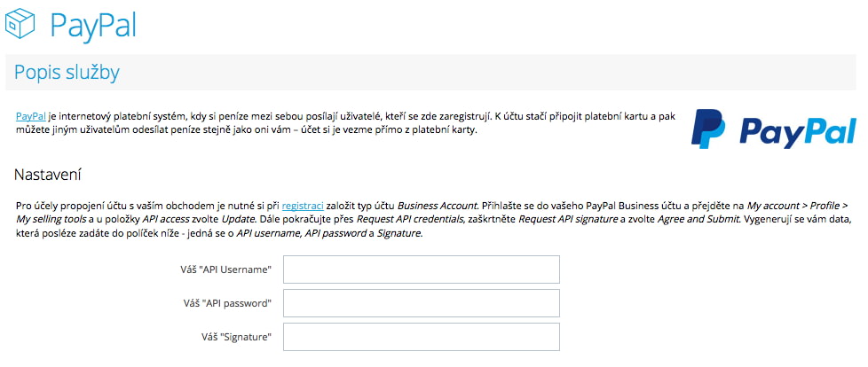Click the italic Agree and Submit text
The height and width of the screenshot is (367, 868).
click(692, 220)
